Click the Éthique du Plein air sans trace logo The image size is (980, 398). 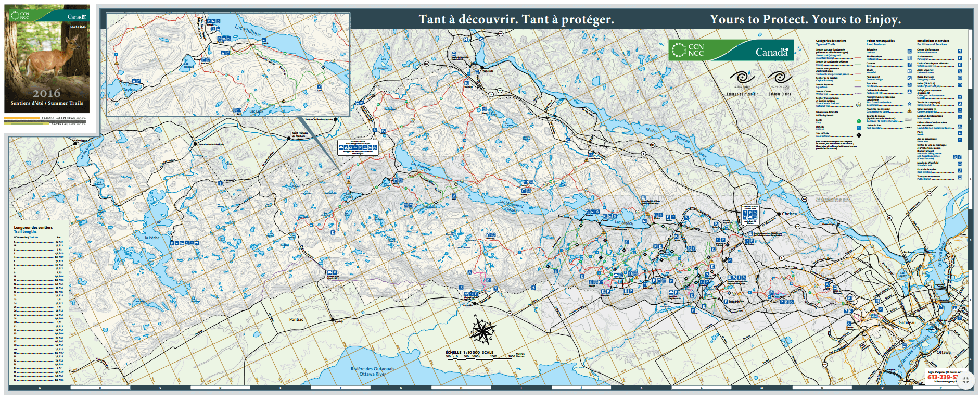point(742,83)
